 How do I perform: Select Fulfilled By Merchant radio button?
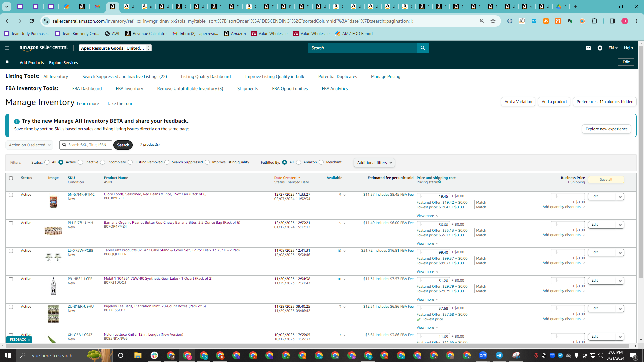tap(321, 162)
